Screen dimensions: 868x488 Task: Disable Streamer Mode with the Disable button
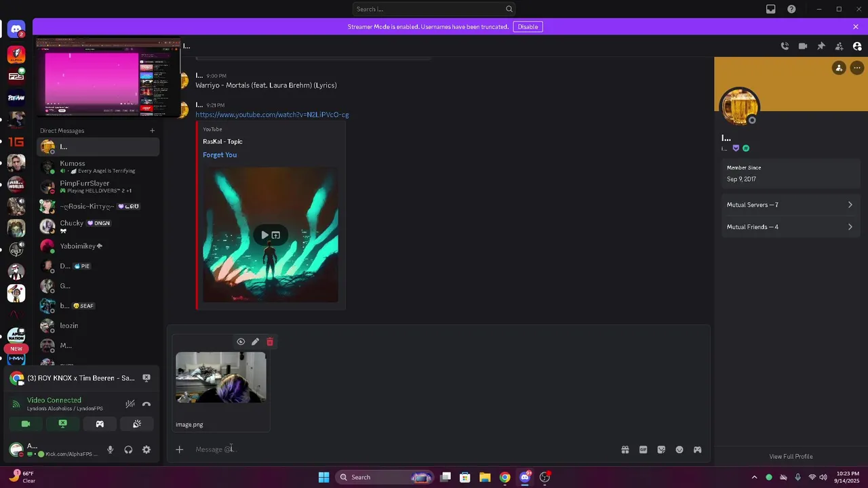click(x=528, y=27)
